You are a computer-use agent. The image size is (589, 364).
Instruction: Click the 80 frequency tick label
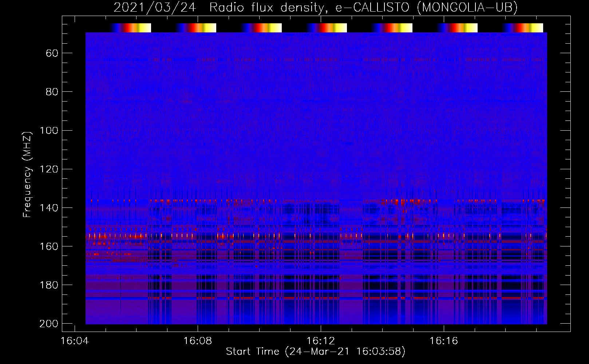pos(52,92)
